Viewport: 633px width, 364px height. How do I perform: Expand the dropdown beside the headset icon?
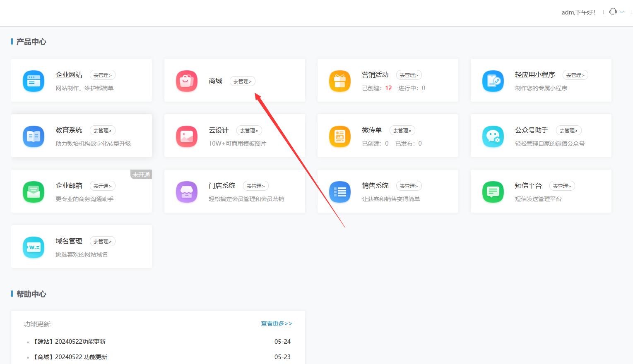pos(621,12)
